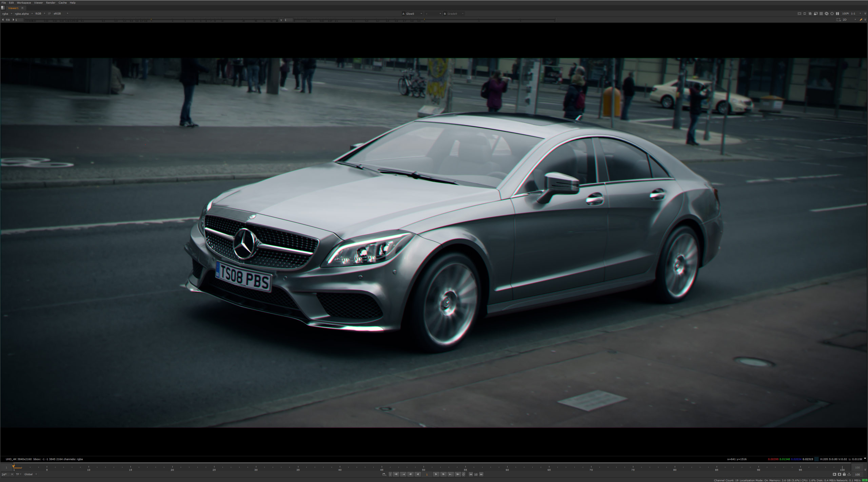Open the 24 fps dropdown
Screen dimensions: 868x482
point(7,474)
